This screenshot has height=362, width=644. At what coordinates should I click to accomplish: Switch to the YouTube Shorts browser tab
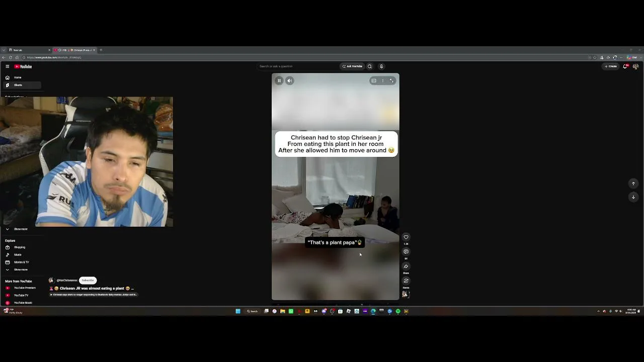tap(75, 50)
